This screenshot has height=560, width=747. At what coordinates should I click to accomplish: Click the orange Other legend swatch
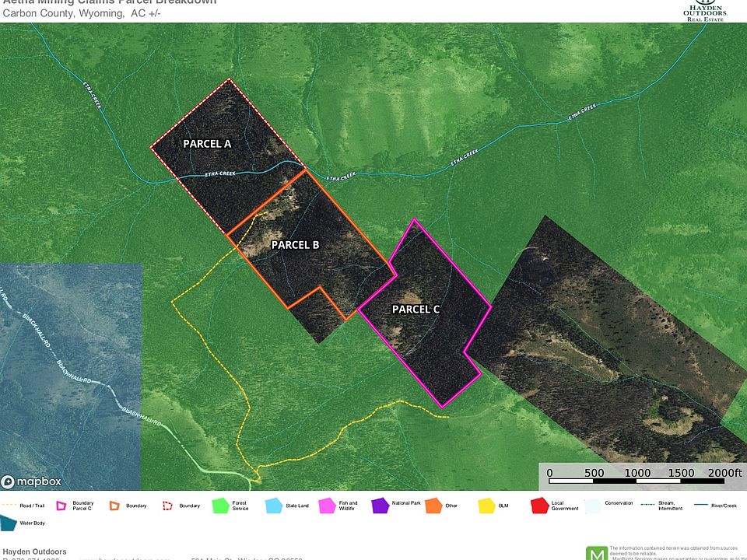pos(433,506)
